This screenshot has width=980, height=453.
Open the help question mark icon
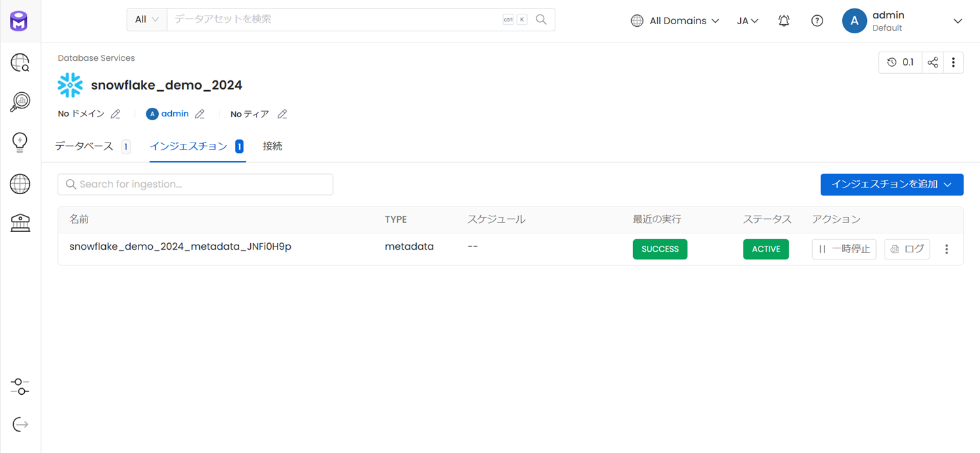coord(817,21)
